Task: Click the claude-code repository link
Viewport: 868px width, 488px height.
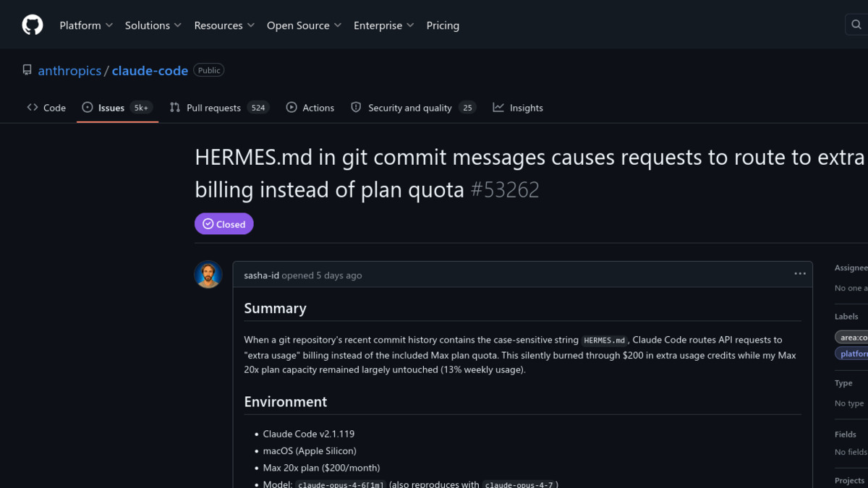Action: [150, 70]
